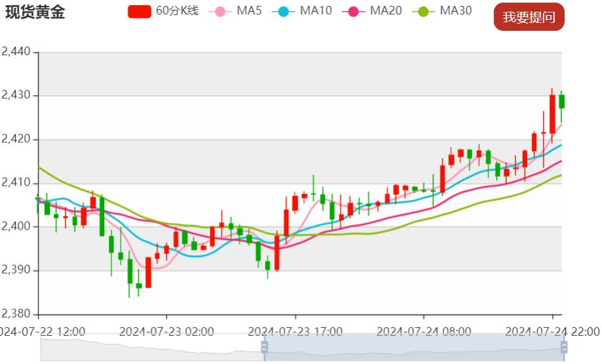This screenshot has height=364, width=602.
Task: Click the left handle of zoom slider
Action: pyautogui.click(x=264, y=348)
